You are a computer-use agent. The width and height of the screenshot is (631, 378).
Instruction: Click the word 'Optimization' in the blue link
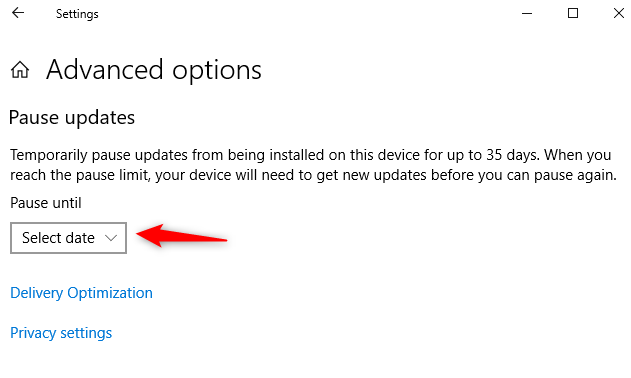pyautogui.click(x=110, y=293)
